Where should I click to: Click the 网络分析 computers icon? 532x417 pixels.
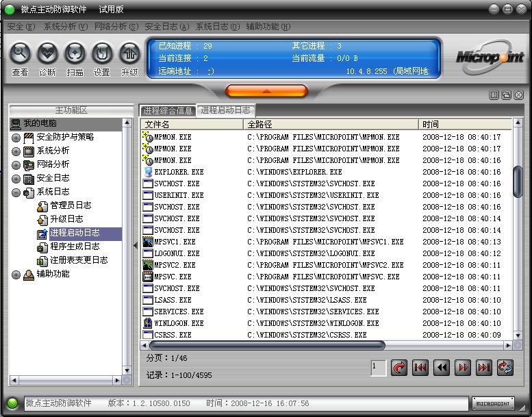[x=29, y=165]
